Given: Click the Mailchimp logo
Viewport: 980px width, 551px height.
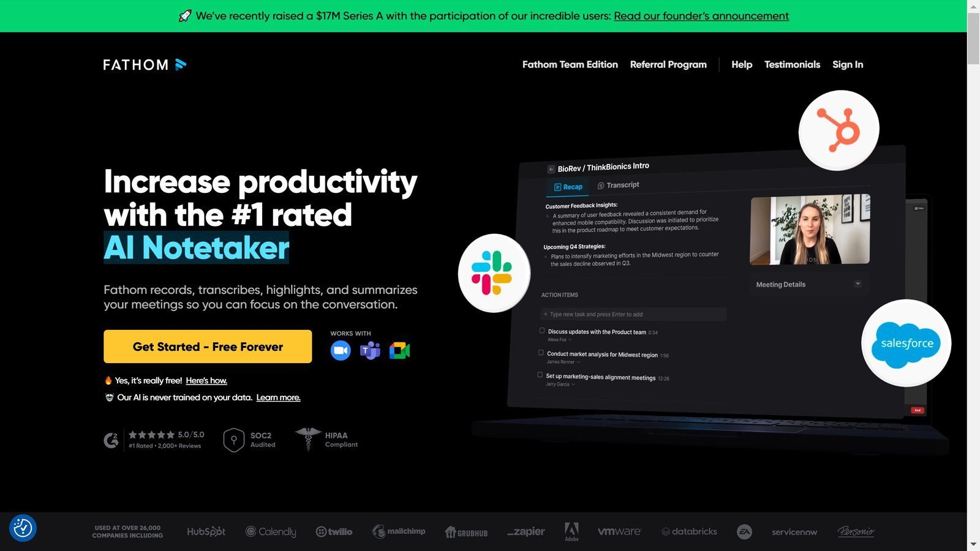Looking at the screenshot, I should (x=399, y=531).
